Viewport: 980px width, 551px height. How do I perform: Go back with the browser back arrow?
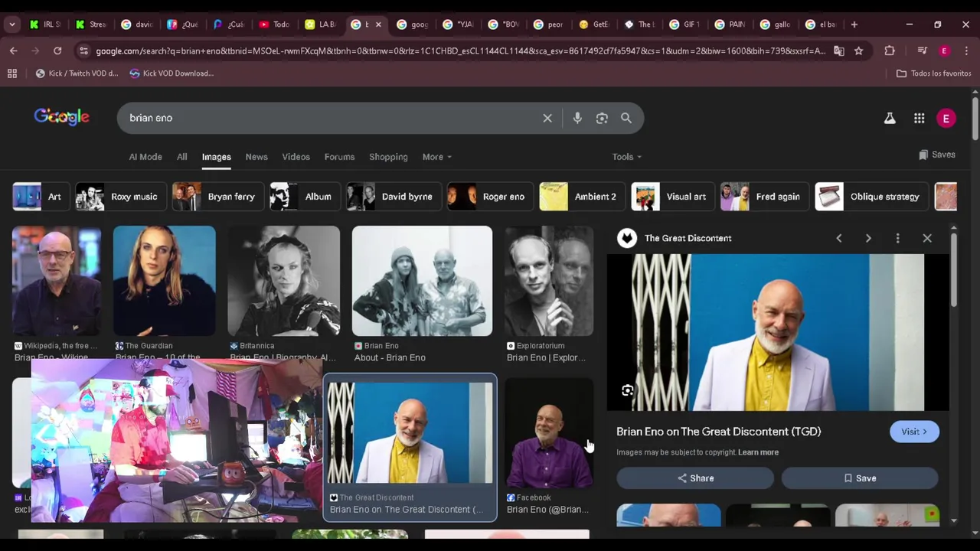(14, 51)
